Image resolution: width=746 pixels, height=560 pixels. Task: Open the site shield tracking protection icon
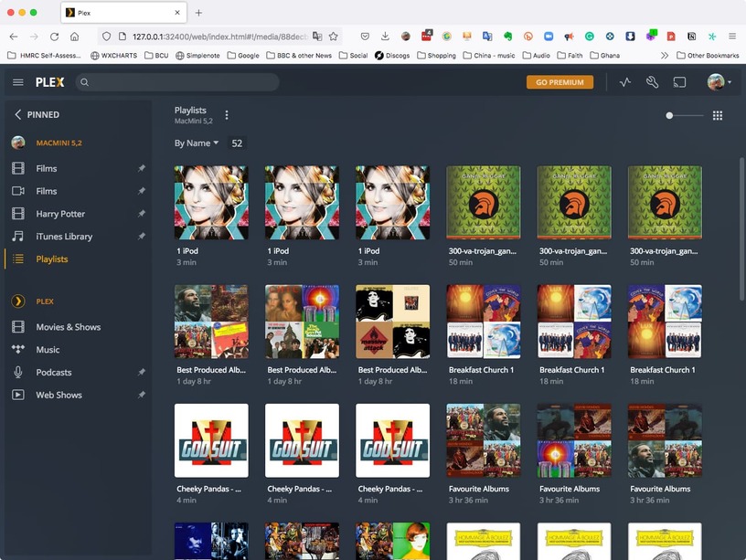tap(107, 37)
